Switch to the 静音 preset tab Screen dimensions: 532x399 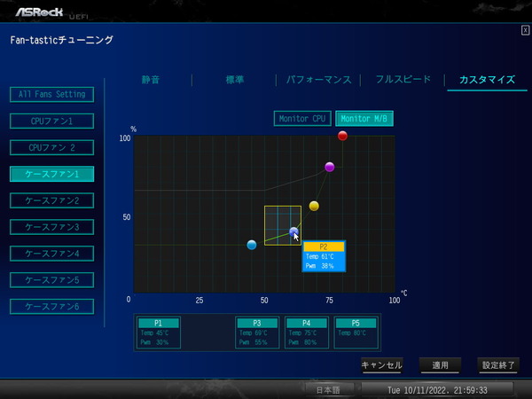152,80
